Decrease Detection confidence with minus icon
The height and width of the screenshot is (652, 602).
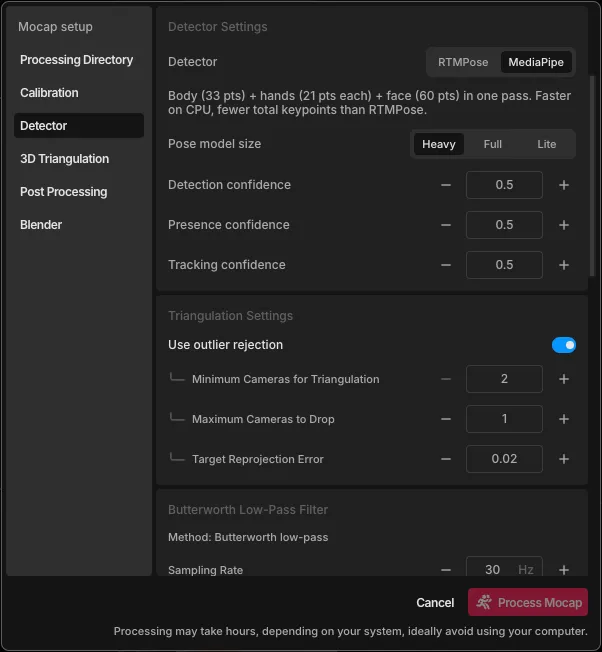coord(446,185)
